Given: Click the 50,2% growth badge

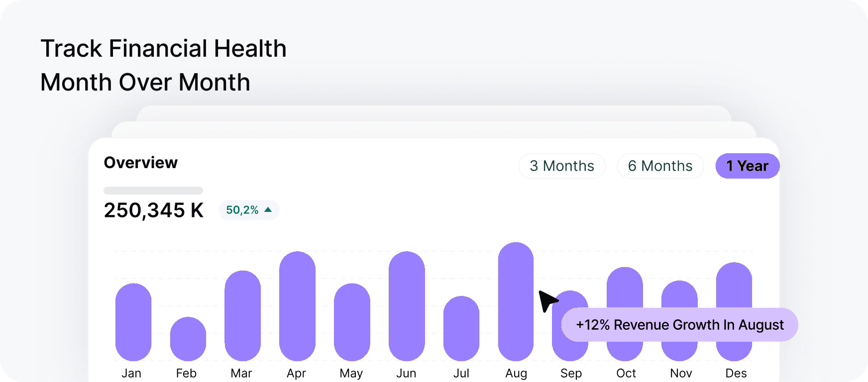Looking at the screenshot, I should (249, 210).
